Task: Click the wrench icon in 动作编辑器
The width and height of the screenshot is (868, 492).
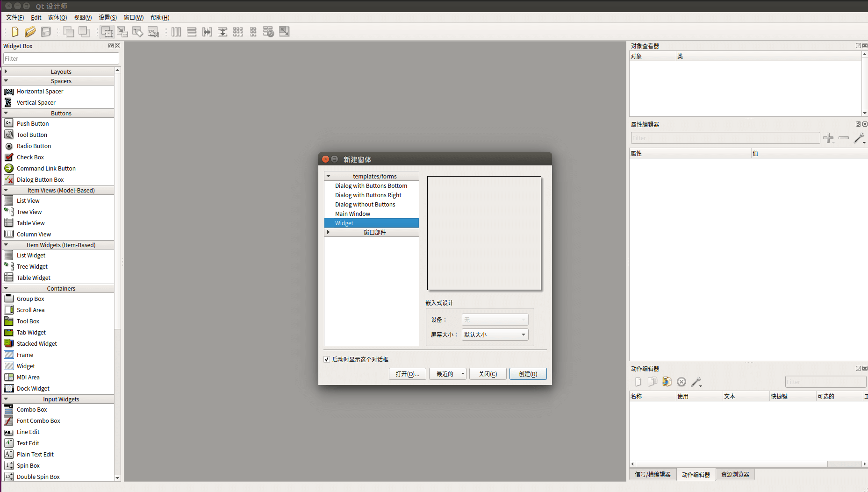Action: point(696,382)
